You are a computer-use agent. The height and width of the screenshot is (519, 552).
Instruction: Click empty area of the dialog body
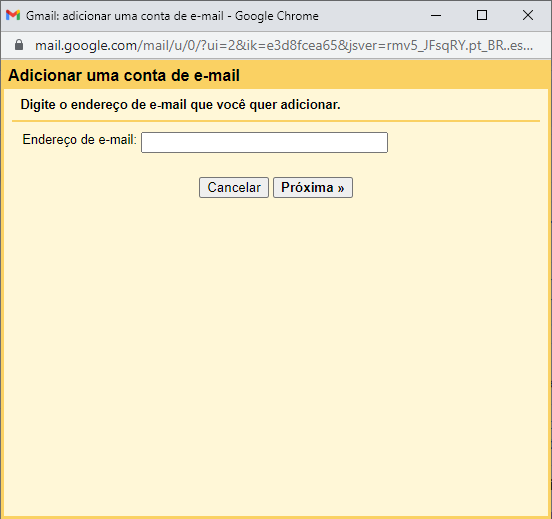[276, 334]
